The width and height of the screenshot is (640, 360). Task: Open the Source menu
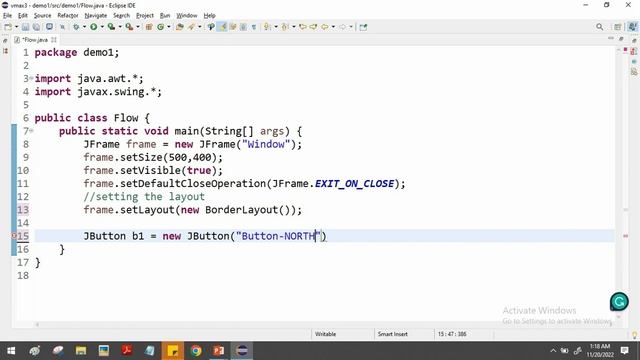click(x=42, y=16)
